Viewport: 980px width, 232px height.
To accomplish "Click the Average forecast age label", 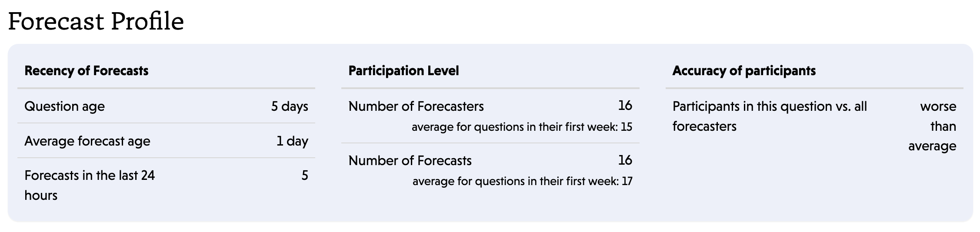I will tap(87, 141).
